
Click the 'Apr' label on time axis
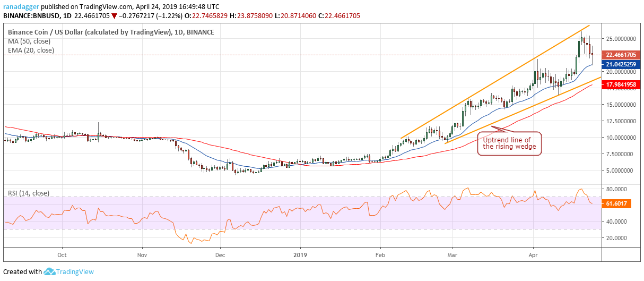click(x=533, y=255)
